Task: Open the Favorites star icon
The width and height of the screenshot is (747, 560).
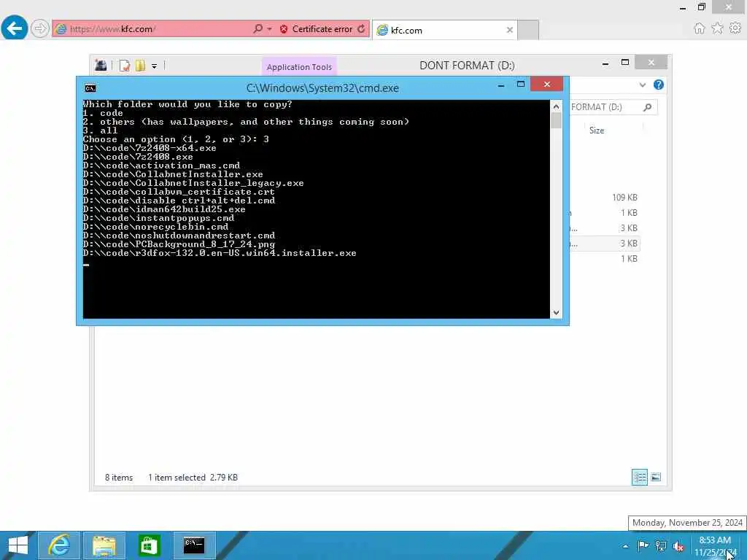Action: pos(718,28)
